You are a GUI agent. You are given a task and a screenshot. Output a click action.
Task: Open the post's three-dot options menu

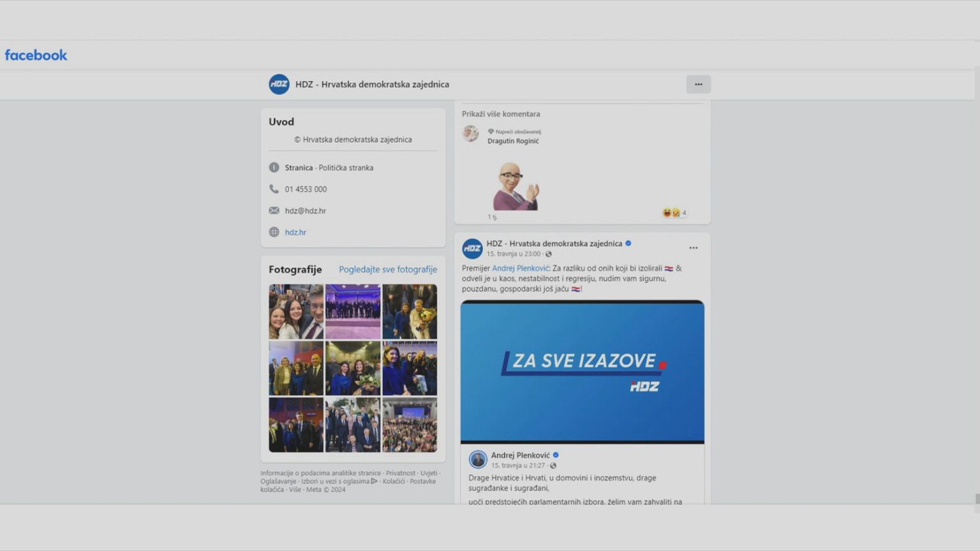pyautogui.click(x=693, y=248)
